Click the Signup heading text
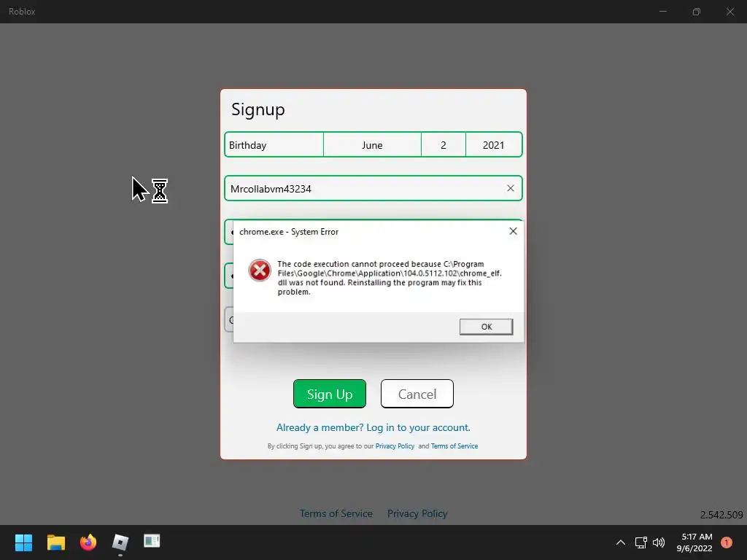 click(x=258, y=109)
